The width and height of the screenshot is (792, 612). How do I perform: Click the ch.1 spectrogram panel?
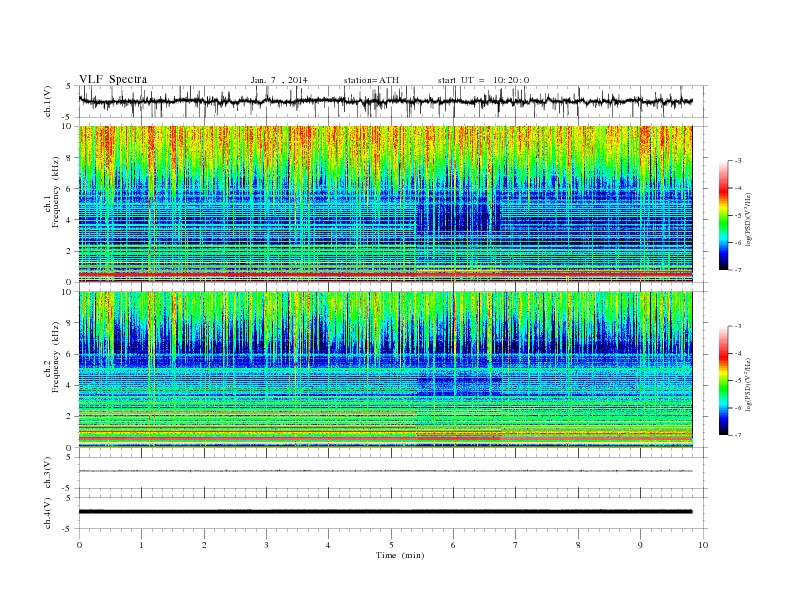(x=385, y=204)
